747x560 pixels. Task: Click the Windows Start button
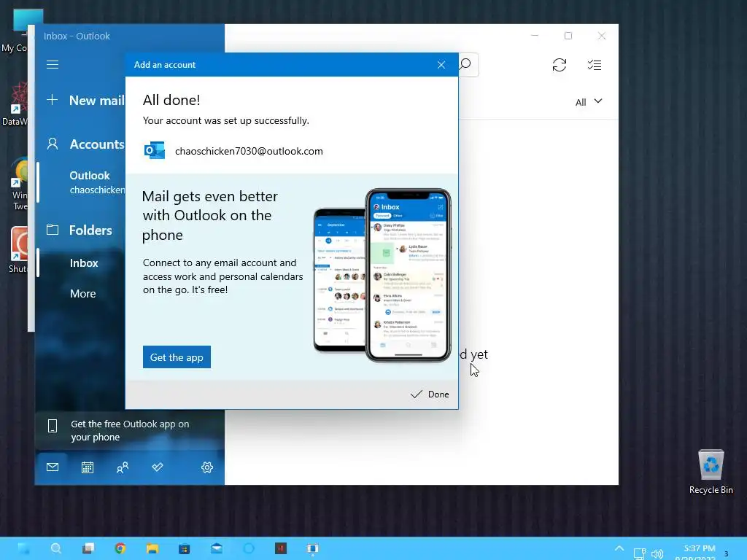[23, 548]
